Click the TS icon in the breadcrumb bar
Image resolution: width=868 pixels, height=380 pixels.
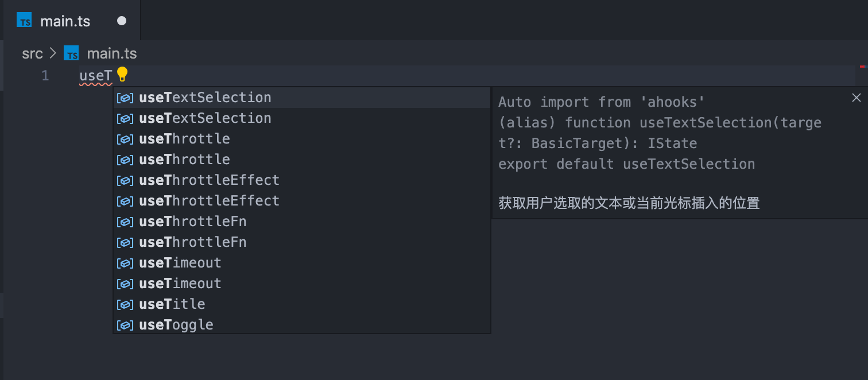coord(71,53)
